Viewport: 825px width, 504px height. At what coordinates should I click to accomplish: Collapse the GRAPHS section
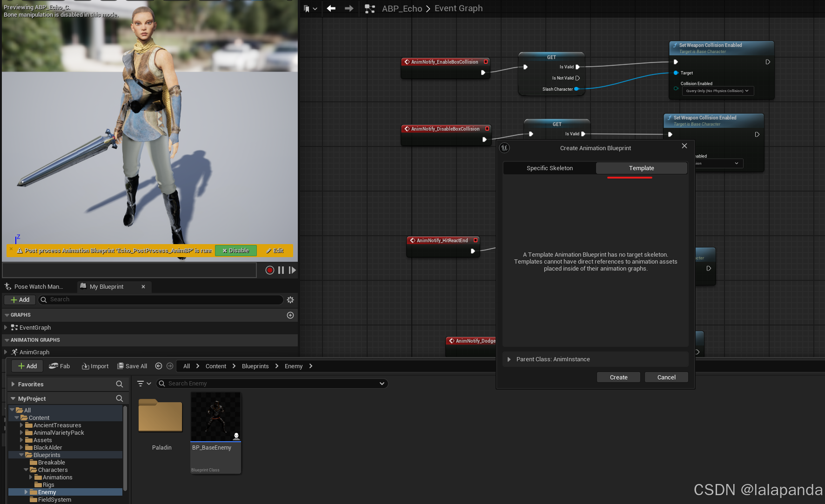[x=7, y=315]
